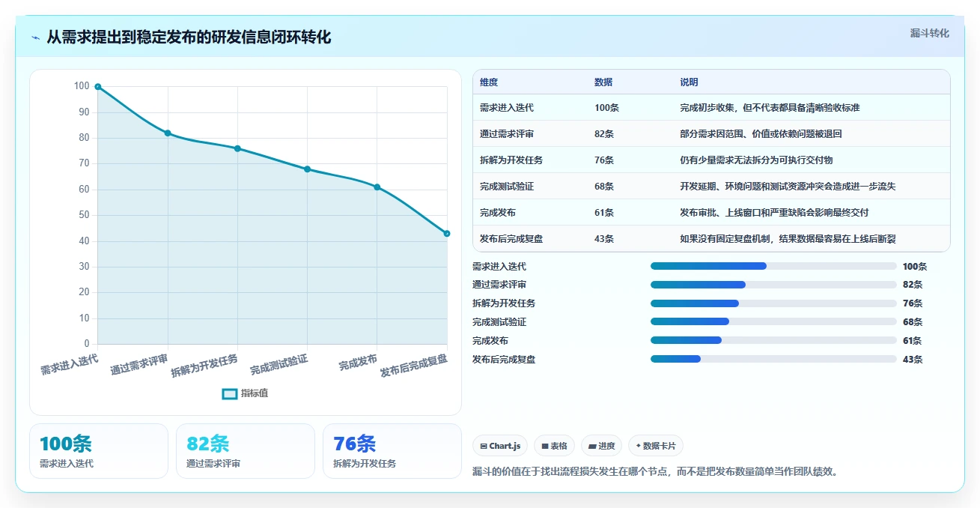Click description 完成初步收集，但不代表都具备清晰验收标准

point(770,108)
